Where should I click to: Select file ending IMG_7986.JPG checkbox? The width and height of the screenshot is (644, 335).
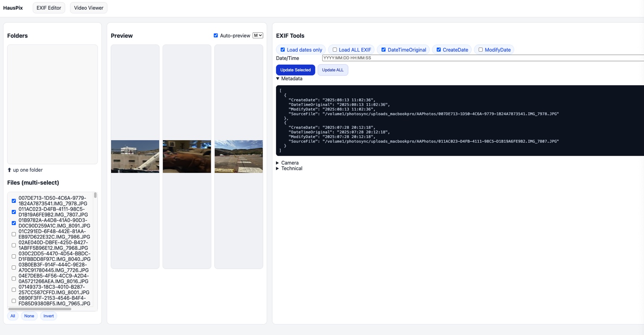click(14, 234)
